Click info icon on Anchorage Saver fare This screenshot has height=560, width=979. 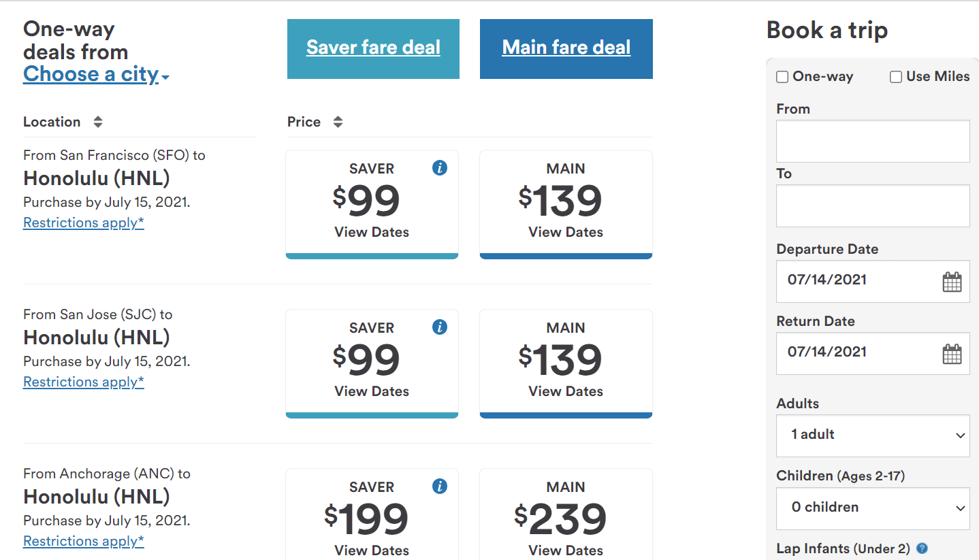(440, 487)
